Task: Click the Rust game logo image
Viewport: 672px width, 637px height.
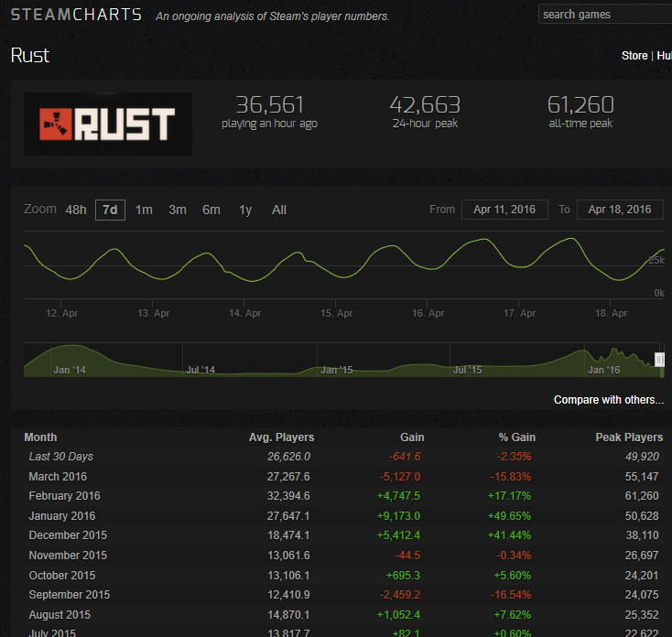Action: [x=108, y=124]
